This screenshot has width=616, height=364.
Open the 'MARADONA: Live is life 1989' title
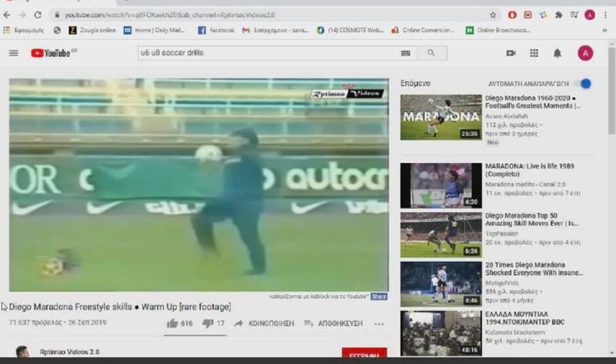click(x=529, y=170)
